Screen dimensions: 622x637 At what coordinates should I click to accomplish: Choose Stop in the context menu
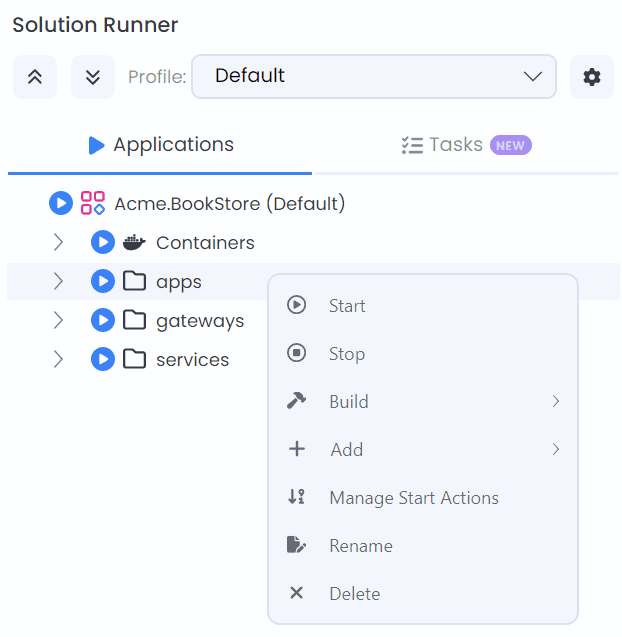pos(347,354)
